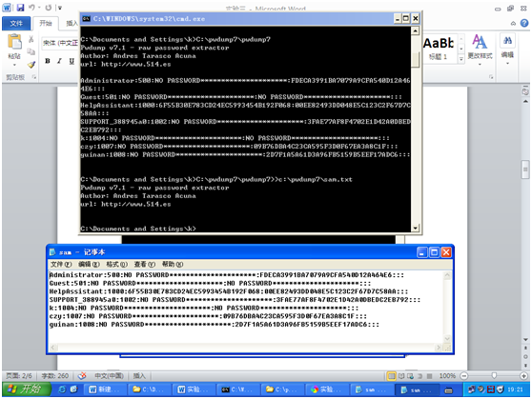Screen dimensions: 532x399
Task: Click the select browse object icon in Word scrollbar
Action: [x=525, y=357]
